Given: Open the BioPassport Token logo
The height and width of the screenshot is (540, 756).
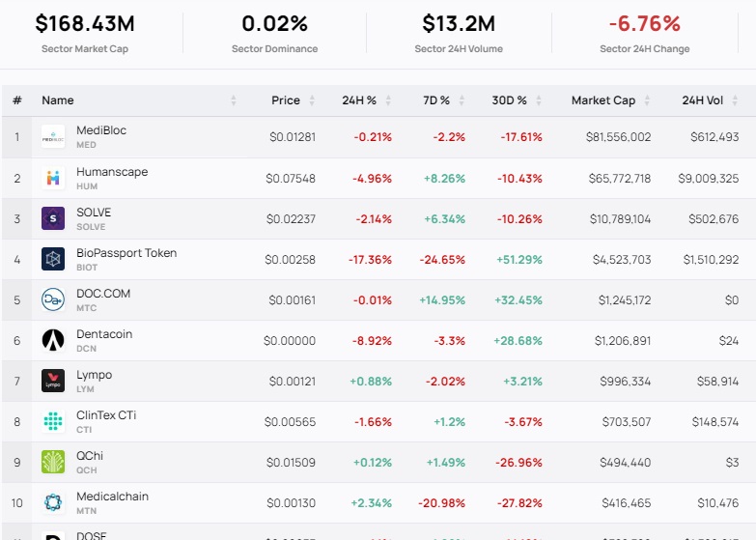Looking at the screenshot, I should coord(53,259).
